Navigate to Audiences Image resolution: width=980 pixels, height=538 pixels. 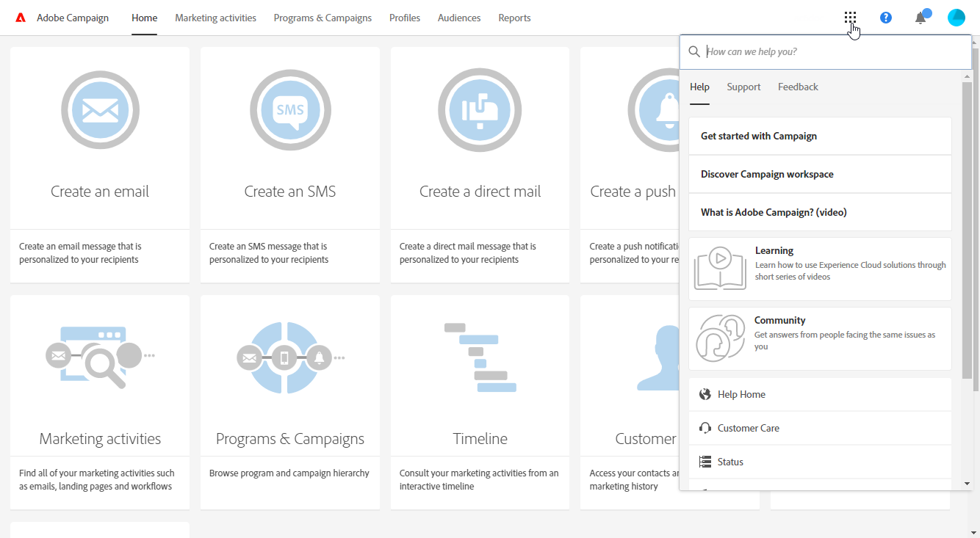[459, 18]
